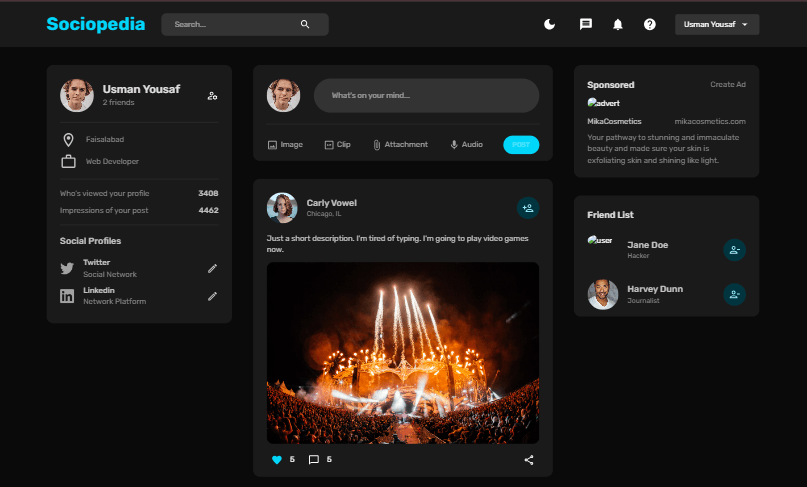This screenshot has height=487, width=807.
Task: Choose the Attachment post option
Action: [400, 145]
